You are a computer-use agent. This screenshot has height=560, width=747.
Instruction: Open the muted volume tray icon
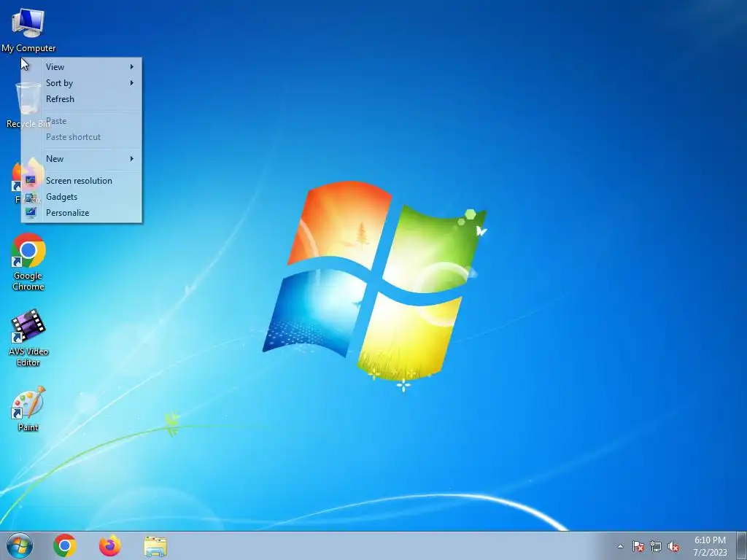pyautogui.click(x=673, y=546)
